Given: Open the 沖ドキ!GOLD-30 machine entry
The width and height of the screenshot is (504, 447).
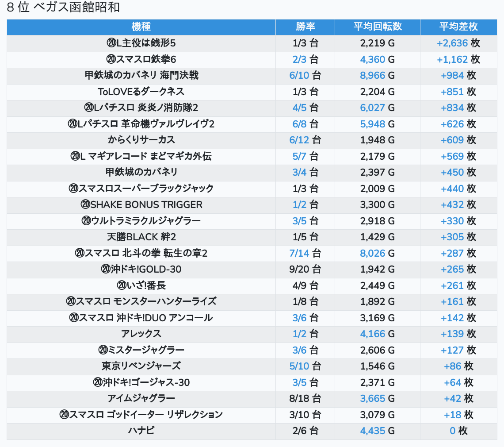Looking at the screenshot, I should pyautogui.click(x=141, y=269).
